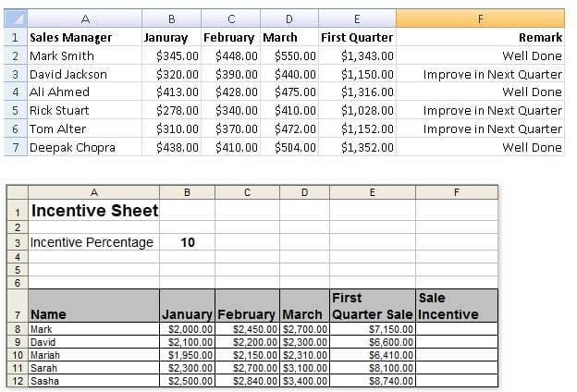Click Tom Alter's February value $370.00
This screenshot has height=392, width=577.
coord(229,129)
